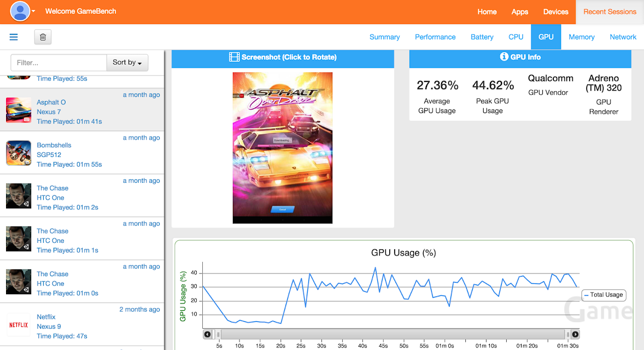Select the Network tab

(623, 37)
